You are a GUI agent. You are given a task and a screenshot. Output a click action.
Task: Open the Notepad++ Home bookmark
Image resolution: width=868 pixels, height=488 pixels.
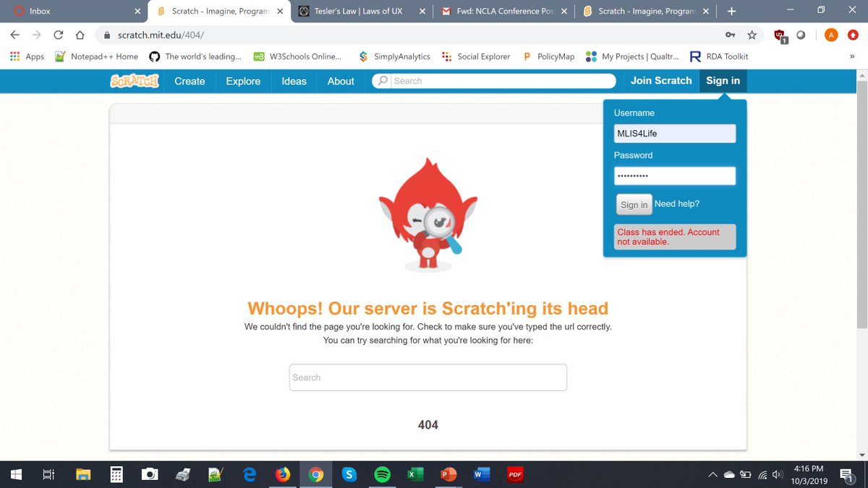[95, 56]
